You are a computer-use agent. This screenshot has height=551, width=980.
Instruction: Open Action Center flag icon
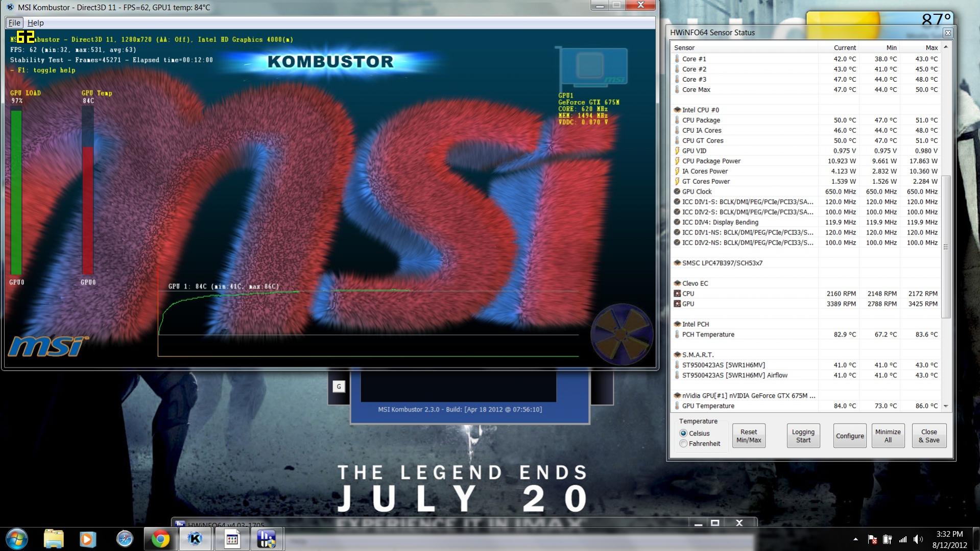tap(872, 539)
